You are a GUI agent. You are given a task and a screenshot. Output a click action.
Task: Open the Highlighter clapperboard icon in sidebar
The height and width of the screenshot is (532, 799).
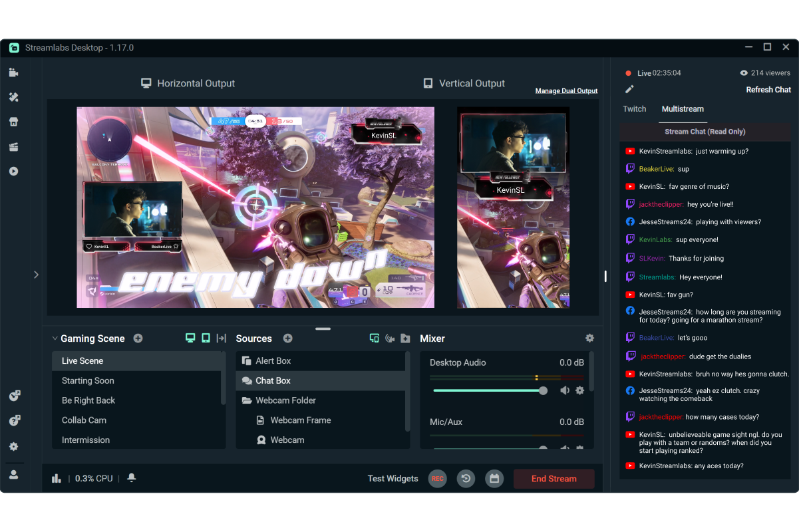(13, 146)
